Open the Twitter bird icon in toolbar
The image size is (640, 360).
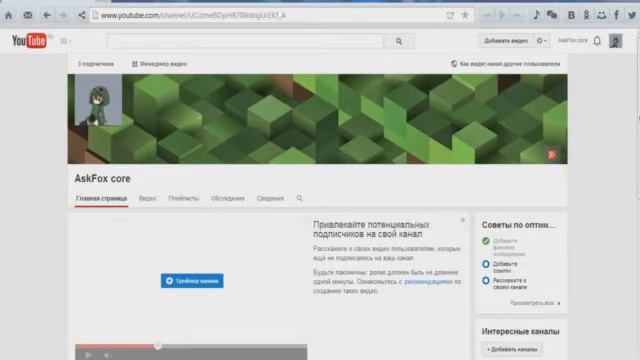pos(632,16)
